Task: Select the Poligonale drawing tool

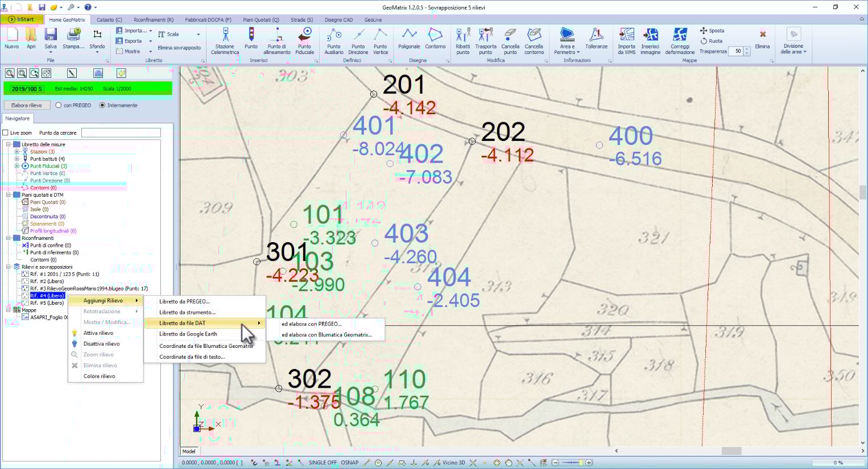Action: point(409,40)
